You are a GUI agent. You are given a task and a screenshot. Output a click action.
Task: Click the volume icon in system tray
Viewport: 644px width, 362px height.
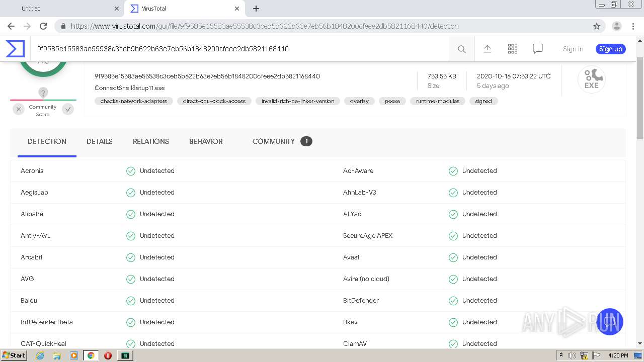click(572, 355)
